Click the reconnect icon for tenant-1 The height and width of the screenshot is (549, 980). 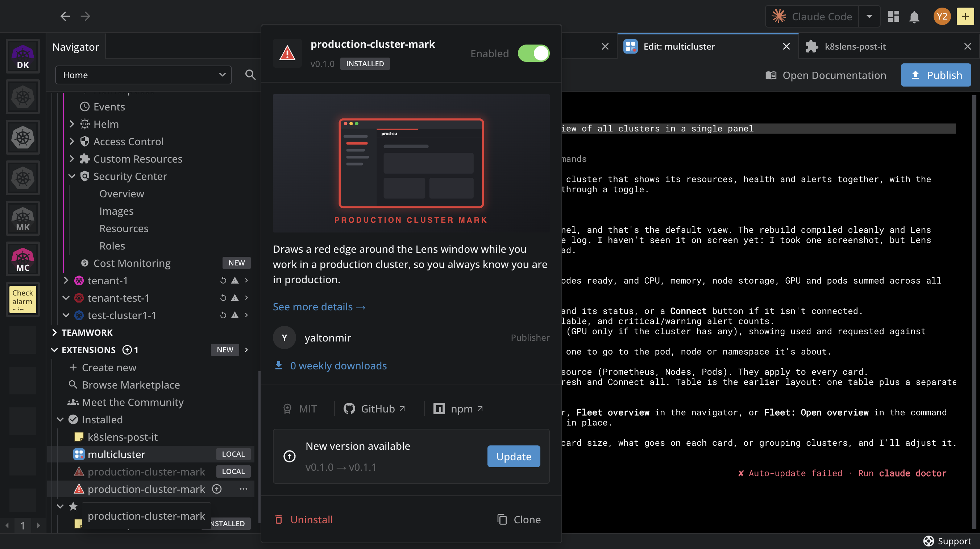tap(223, 281)
